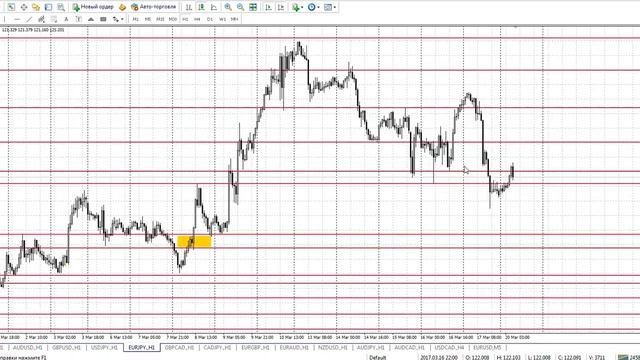Launch MetaEditor with the yellow diamond icon
This screenshot has width=640, height=360.
coord(122,7)
